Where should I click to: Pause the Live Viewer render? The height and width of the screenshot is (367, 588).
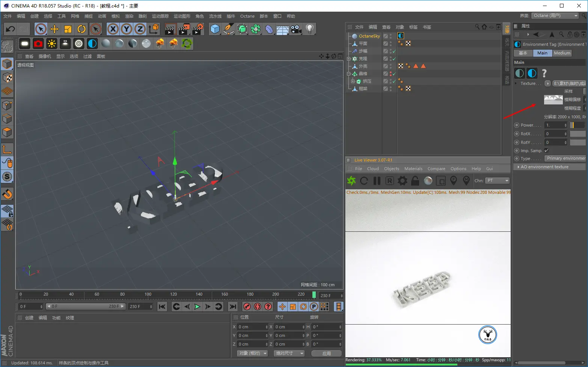[x=377, y=181]
